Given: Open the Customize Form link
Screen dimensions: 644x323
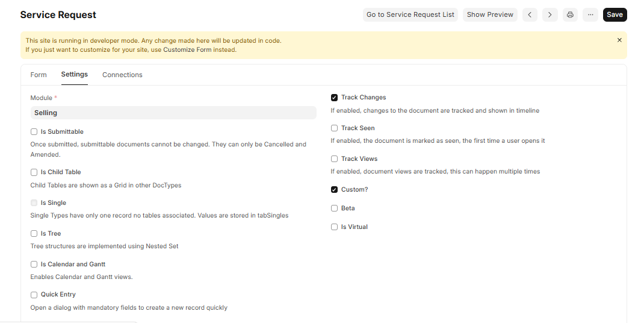Looking at the screenshot, I should point(187,50).
